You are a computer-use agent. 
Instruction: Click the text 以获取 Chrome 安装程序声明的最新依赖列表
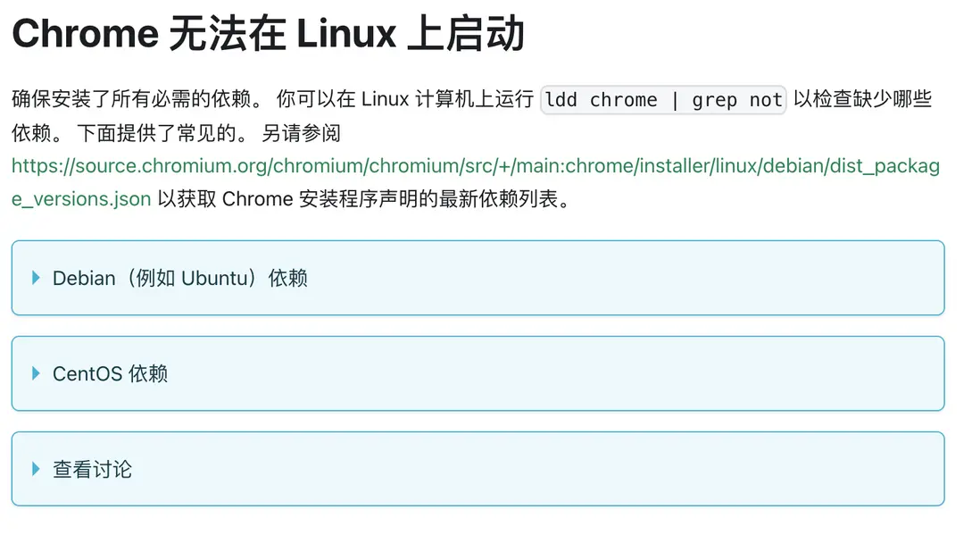pyautogui.click(x=363, y=198)
